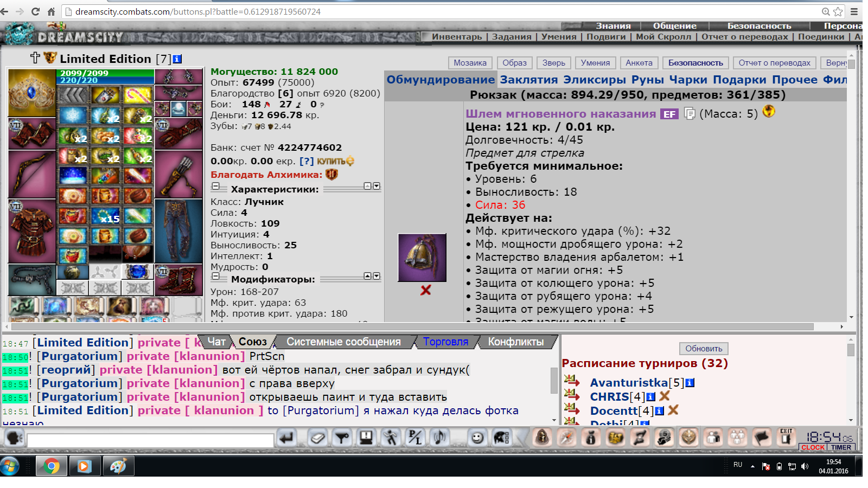Switch to the Руны inventory tab
Screen dimensions: 868x488
647,80
